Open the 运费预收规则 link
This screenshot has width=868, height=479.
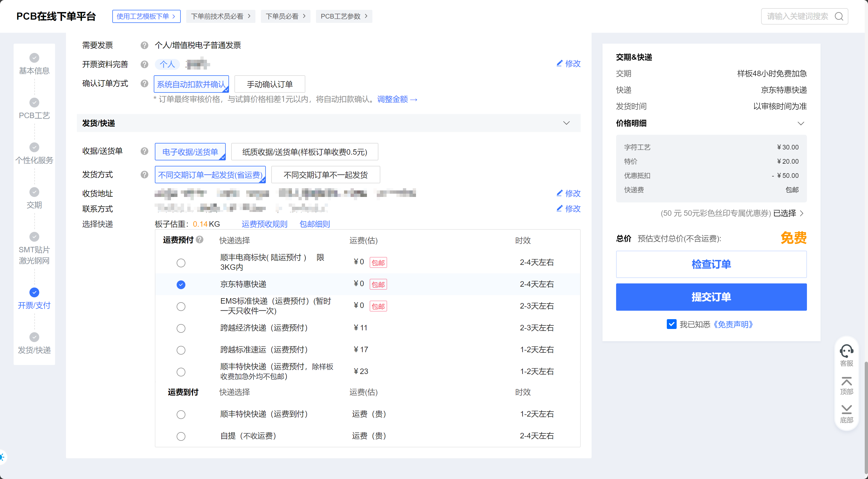(264, 224)
